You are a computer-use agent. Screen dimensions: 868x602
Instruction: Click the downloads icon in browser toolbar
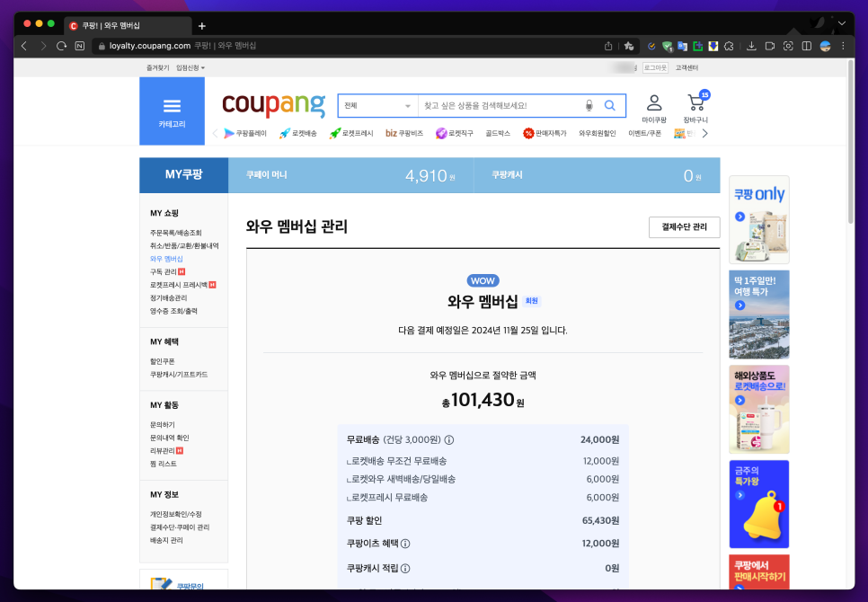[x=751, y=46]
